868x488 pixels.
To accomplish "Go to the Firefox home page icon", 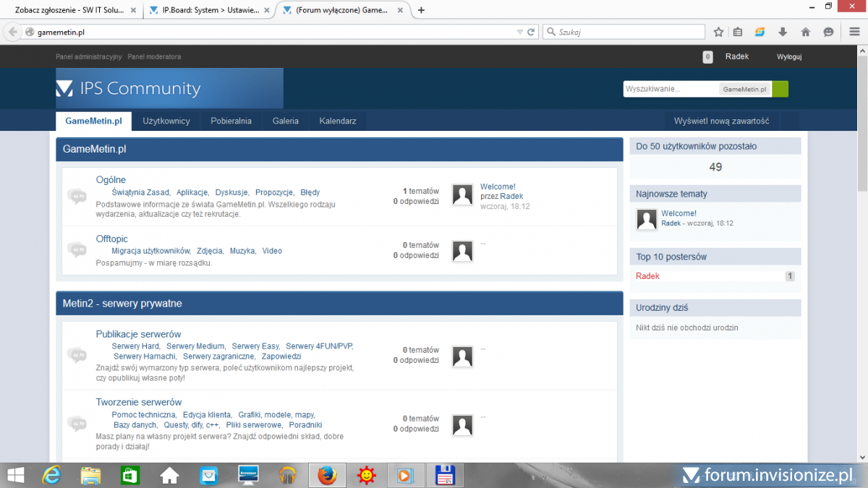I will click(x=805, y=32).
